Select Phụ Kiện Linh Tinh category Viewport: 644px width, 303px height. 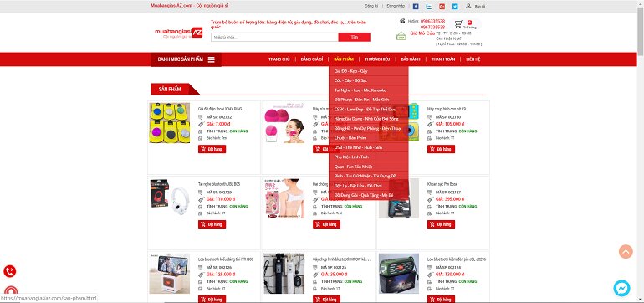(x=368, y=157)
